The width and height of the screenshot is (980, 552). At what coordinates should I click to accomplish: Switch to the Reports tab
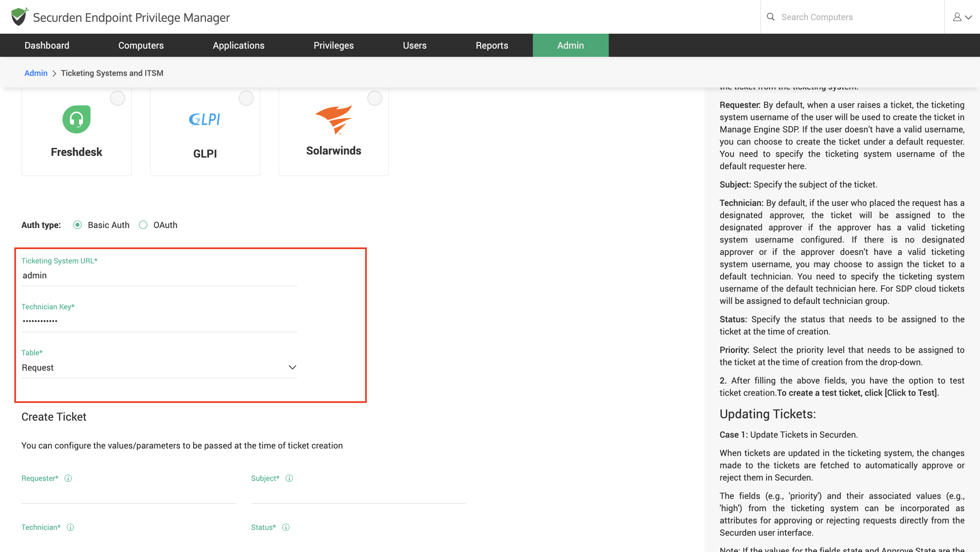(x=491, y=45)
